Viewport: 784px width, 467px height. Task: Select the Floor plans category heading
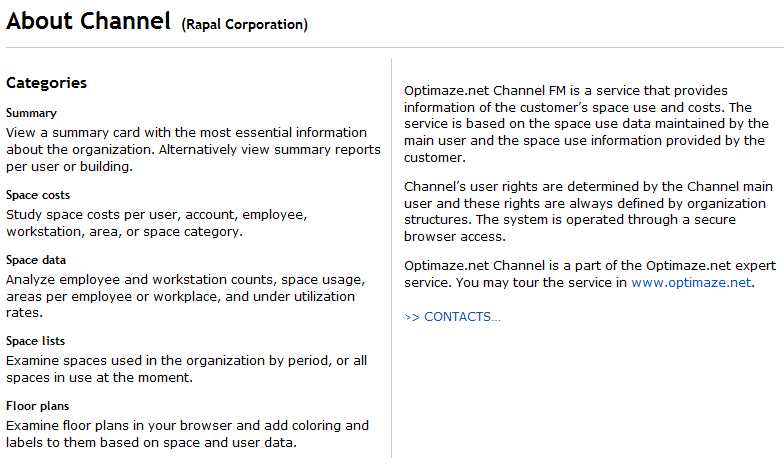pos(36,406)
